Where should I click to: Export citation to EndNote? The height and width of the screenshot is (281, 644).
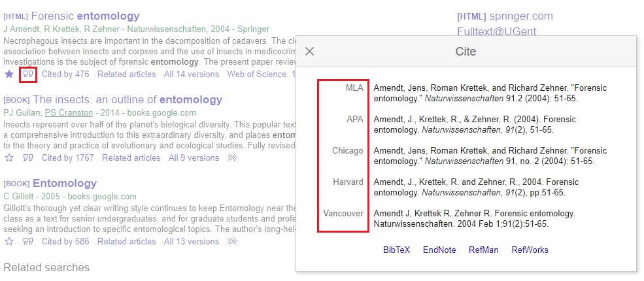pos(439,250)
